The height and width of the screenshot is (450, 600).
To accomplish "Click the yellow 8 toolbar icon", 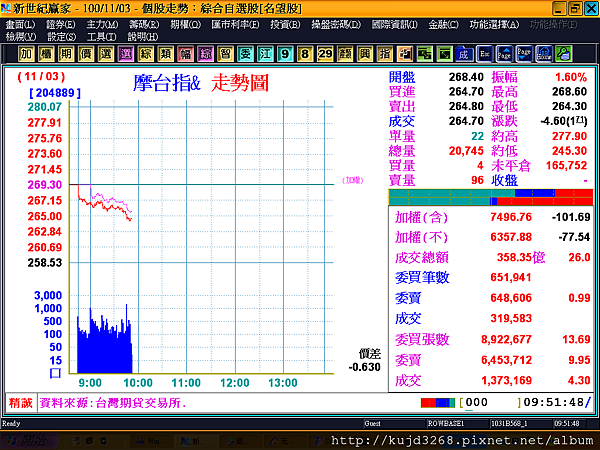I will (x=305, y=54).
